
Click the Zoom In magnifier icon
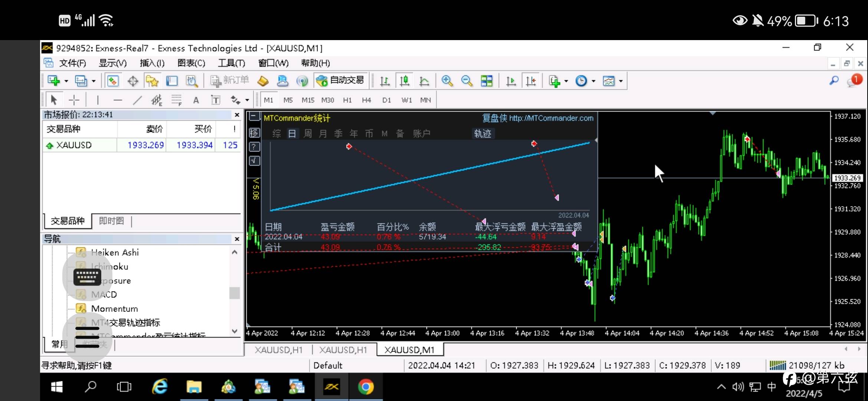[x=447, y=81]
